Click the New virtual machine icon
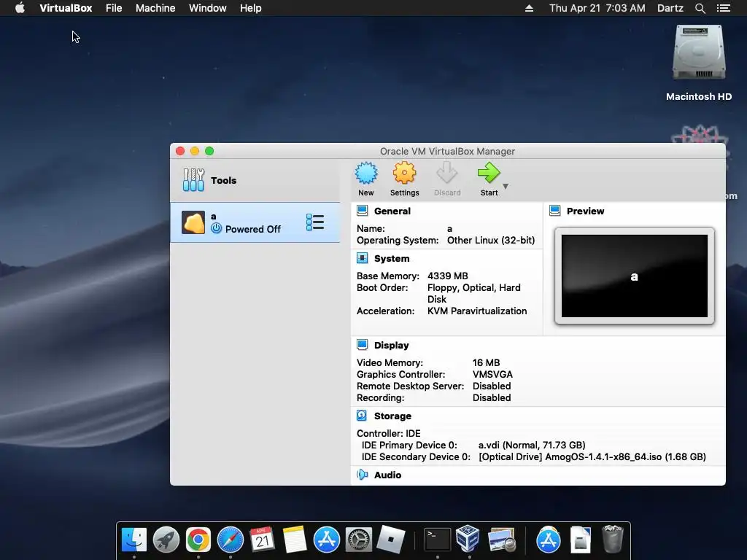The height and width of the screenshot is (560, 747). (x=366, y=174)
